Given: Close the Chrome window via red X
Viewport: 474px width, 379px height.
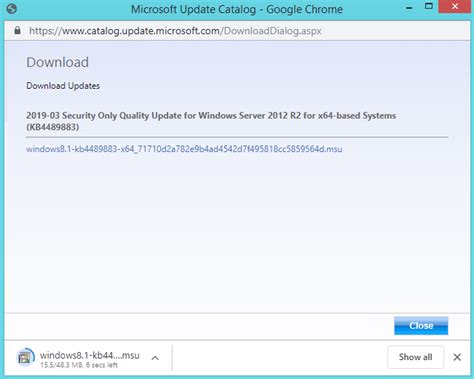Looking at the screenshot, I should pos(455,6).
